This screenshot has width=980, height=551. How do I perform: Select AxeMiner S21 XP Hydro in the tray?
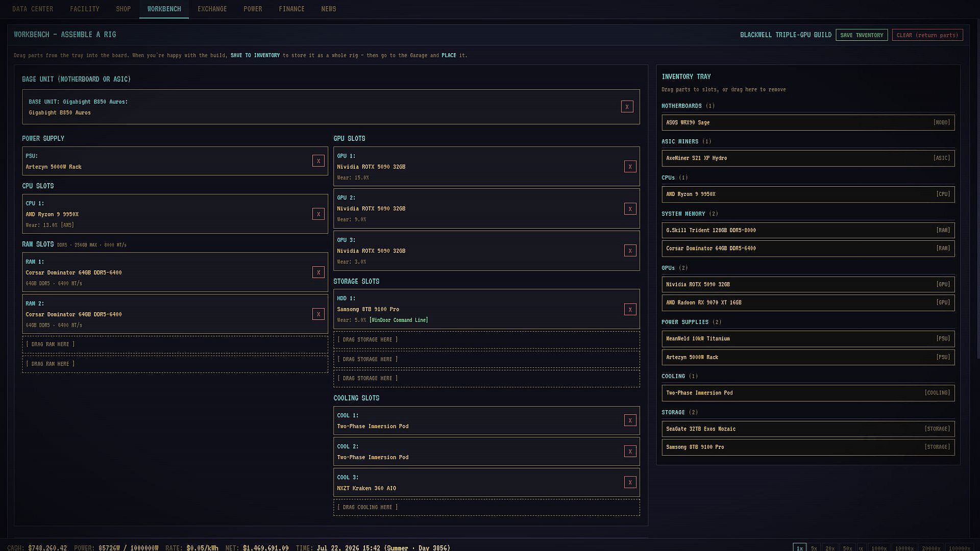(x=808, y=158)
